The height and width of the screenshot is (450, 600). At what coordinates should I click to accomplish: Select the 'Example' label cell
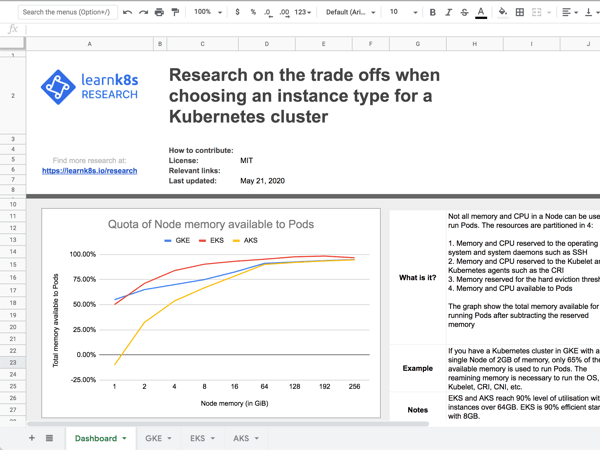point(417,368)
